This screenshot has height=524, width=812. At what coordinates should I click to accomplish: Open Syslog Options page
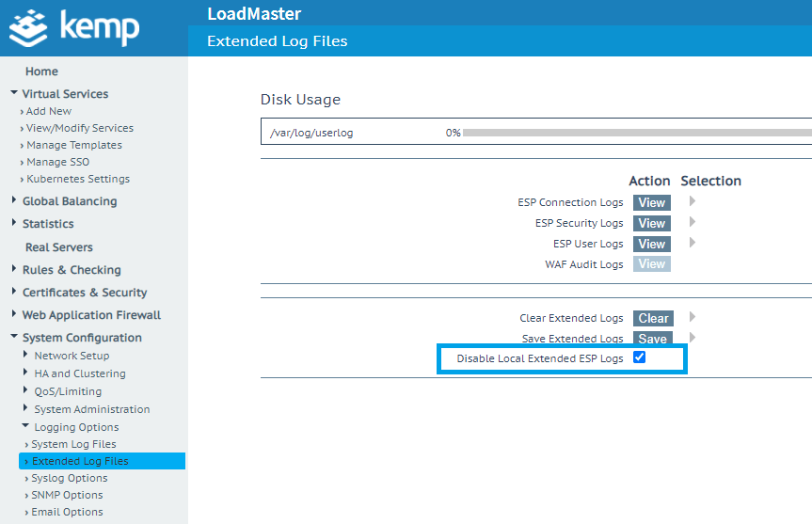point(70,478)
